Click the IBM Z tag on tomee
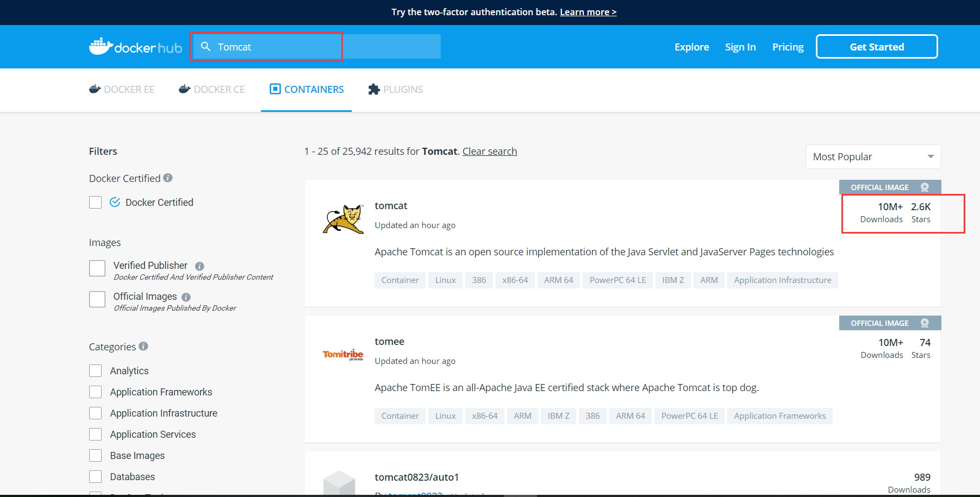Viewport: 980px width, 497px height. pos(559,416)
